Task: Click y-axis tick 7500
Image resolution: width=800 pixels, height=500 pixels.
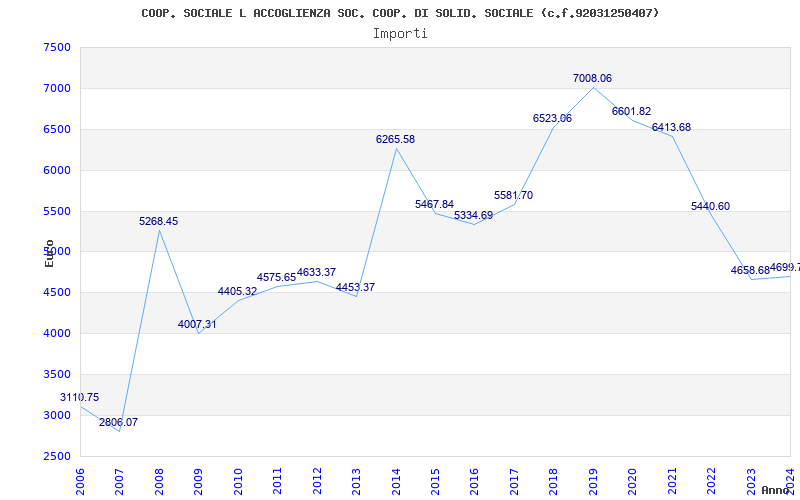Action: (57, 47)
